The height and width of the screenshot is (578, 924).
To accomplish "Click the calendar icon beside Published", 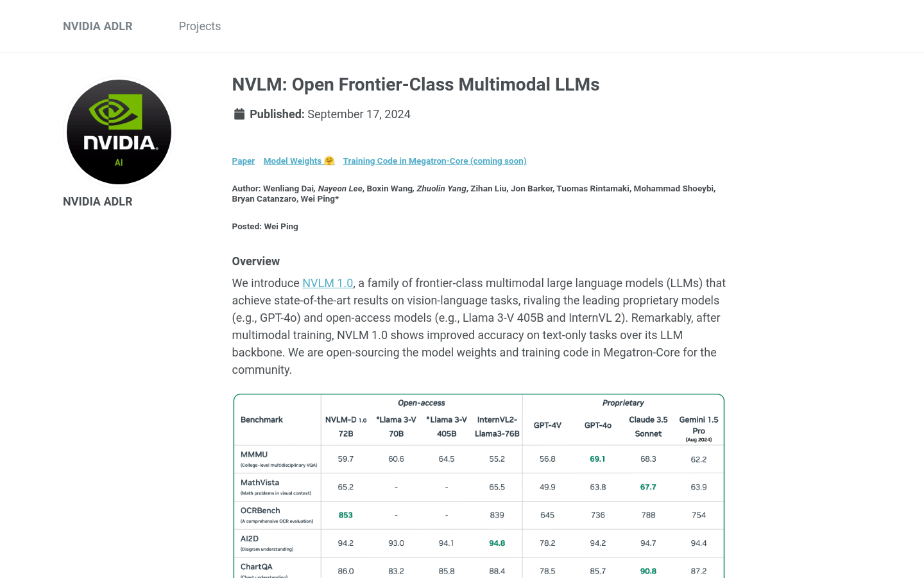I will [239, 114].
